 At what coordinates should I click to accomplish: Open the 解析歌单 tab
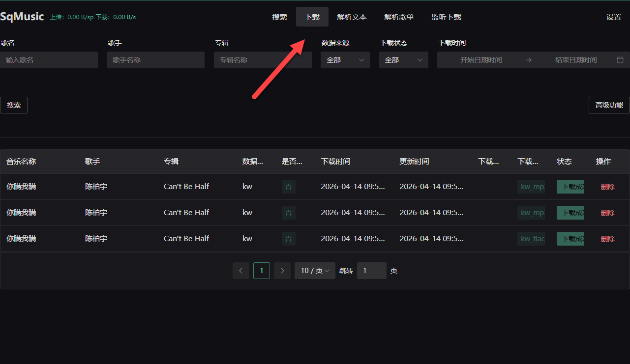399,17
